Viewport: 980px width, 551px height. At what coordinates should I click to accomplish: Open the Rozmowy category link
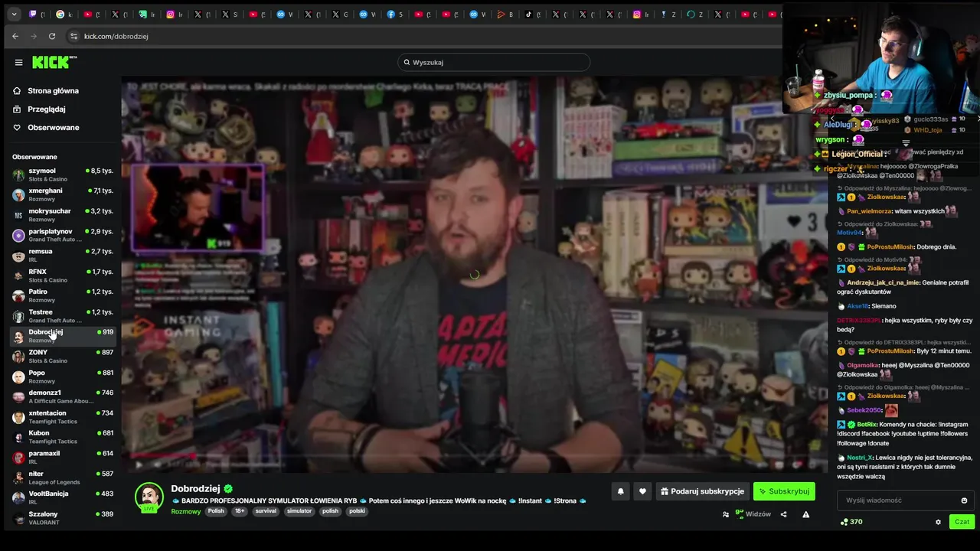(x=186, y=511)
